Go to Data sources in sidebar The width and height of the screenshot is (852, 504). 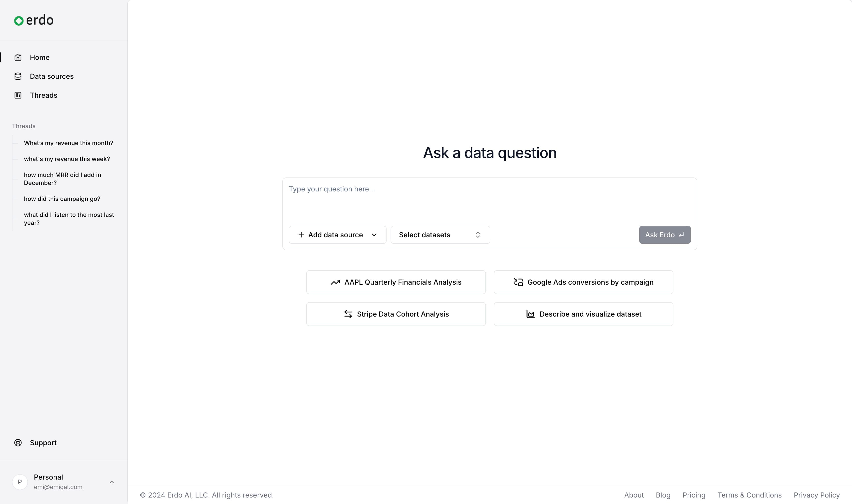point(52,77)
